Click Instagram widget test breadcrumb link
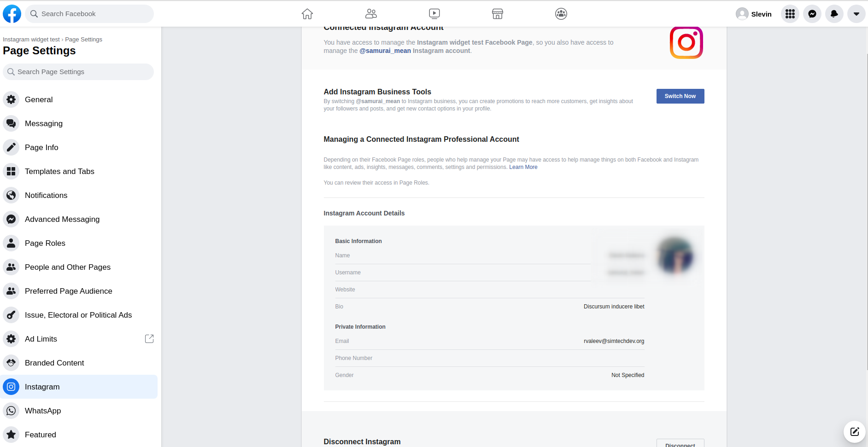The image size is (868, 447). 31,40
